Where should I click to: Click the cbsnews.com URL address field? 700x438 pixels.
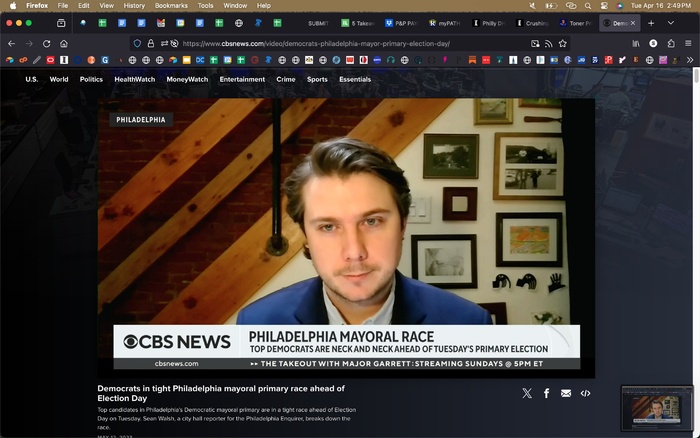[x=348, y=43]
